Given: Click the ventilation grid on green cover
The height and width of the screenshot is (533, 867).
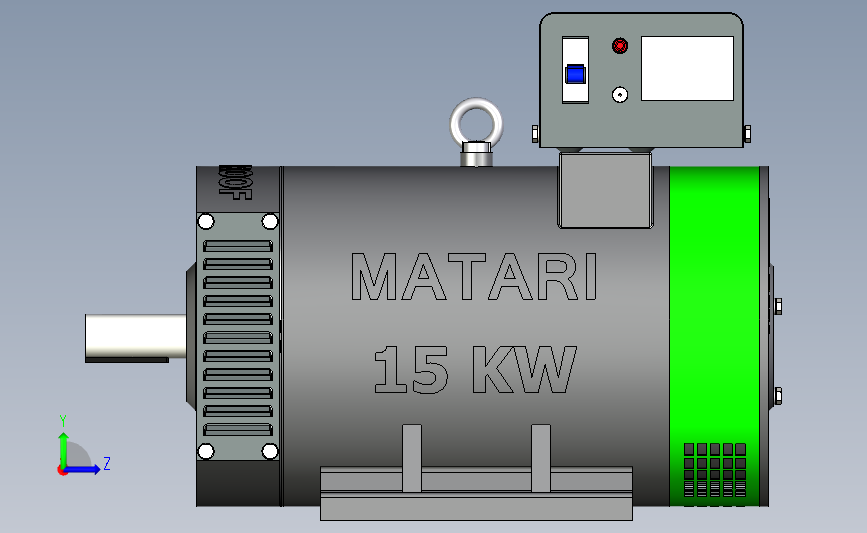Looking at the screenshot, I should click(715, 471).
